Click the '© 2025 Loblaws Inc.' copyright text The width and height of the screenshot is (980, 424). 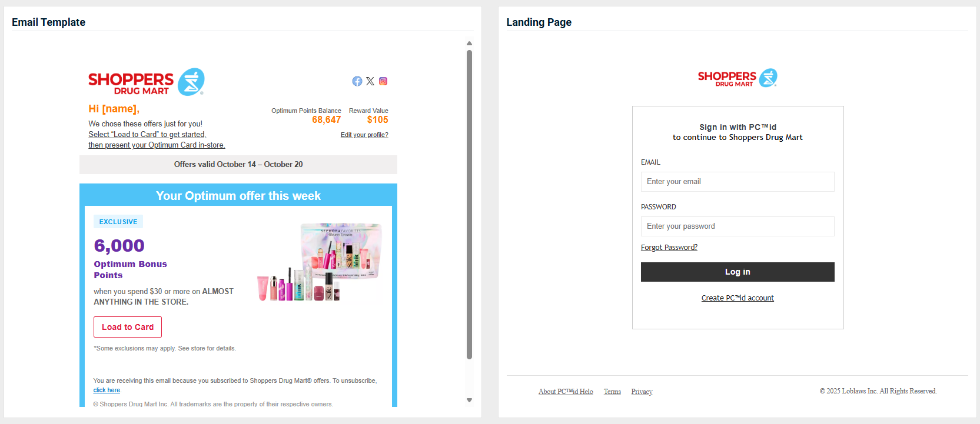878,391
